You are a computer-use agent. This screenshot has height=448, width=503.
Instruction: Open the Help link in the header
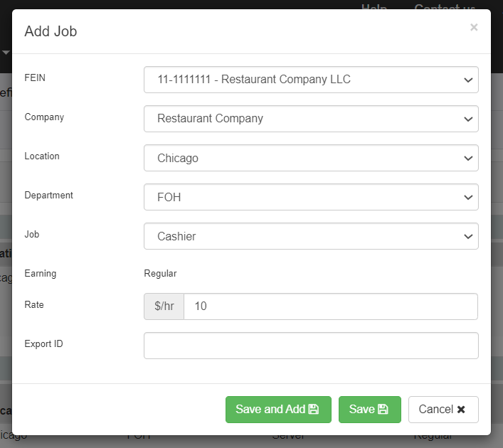pos(374,8)
